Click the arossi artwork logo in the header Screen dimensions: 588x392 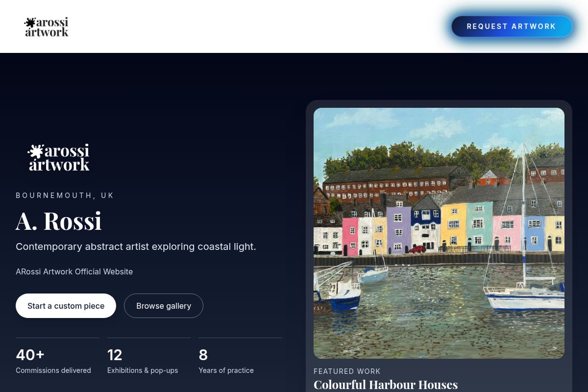pyautogui.click(x=47, y=27)
